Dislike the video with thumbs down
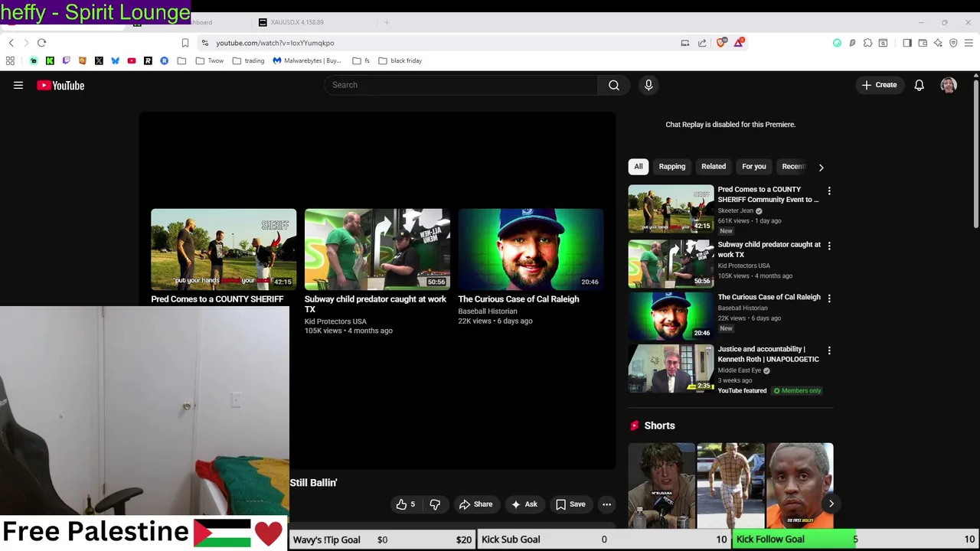The image size is (980, 551). [435, 504]
